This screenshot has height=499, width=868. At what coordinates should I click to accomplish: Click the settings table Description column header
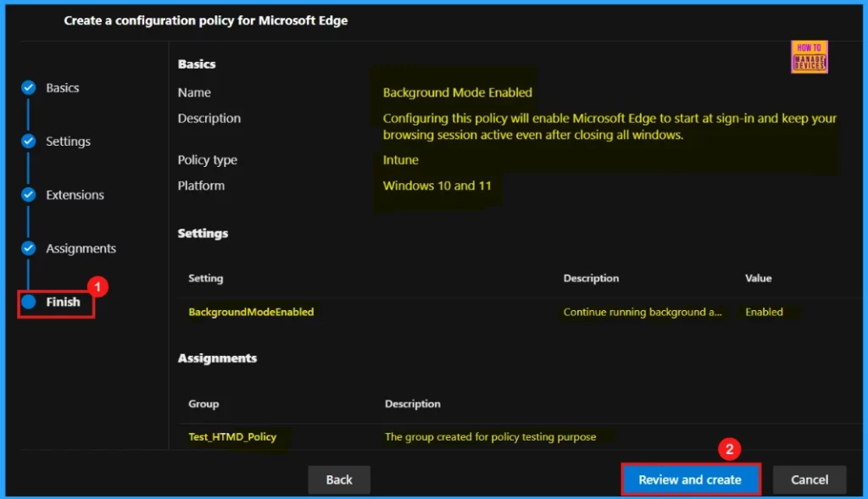[591, 278]
